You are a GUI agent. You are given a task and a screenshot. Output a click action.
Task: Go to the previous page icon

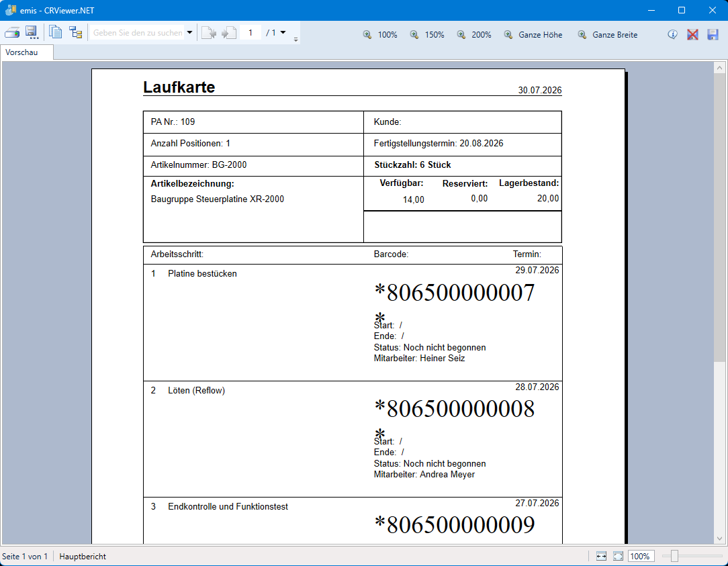tap(209, 33)
